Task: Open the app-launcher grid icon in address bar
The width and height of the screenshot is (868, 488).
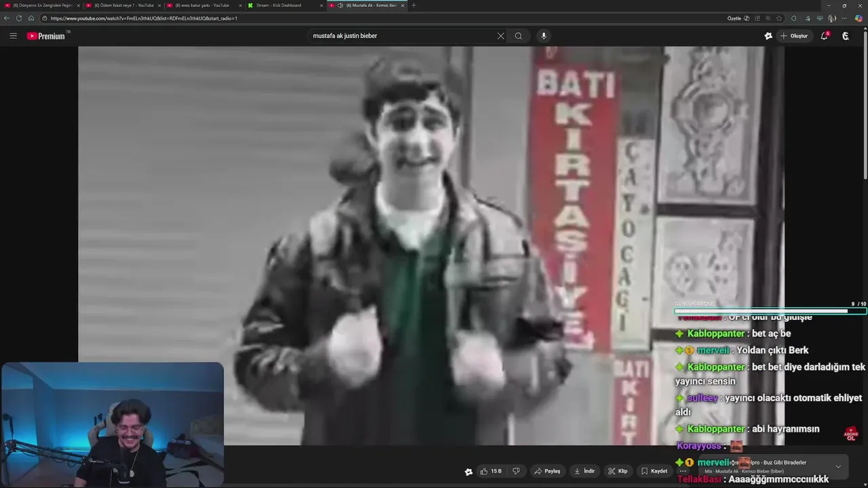Action: tap(757, 18)
